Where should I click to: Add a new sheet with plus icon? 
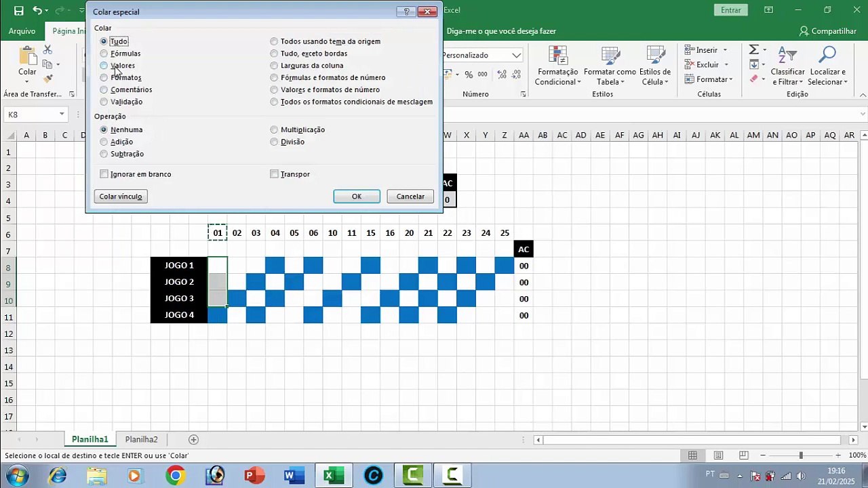pos(193,439)
